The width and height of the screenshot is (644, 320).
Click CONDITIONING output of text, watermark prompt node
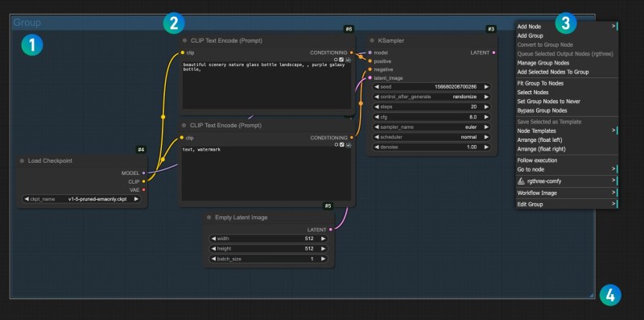tap(352, 138)
